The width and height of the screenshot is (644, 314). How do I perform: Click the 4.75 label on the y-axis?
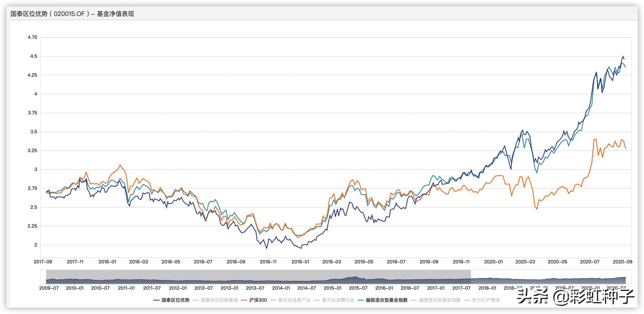[x=32, y=37]
